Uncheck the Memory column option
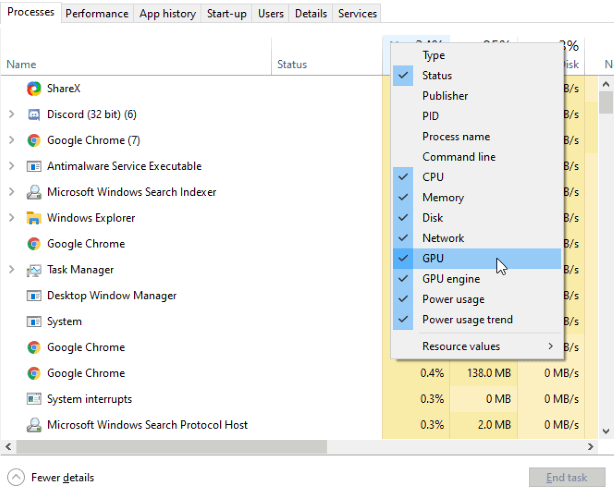This screenshot has height=500, width=614. 477,197
